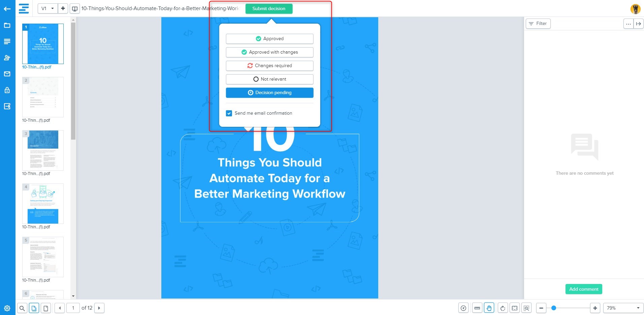This screenshot has height=315, width=644.
Task: Select Approved with changes
Action: tap(269, 52)
